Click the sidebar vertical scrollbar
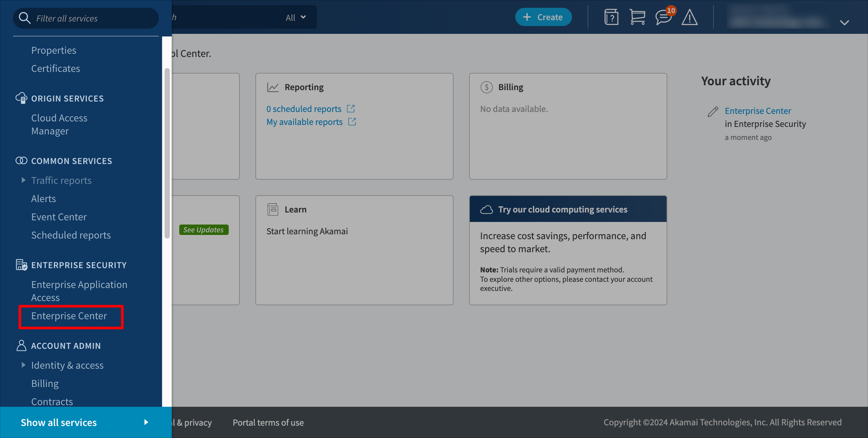868x438 pixels. point(167,153)
